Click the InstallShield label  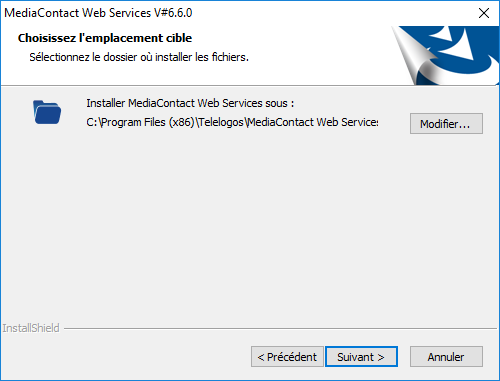pyautogui.click(x=31, y=328)
